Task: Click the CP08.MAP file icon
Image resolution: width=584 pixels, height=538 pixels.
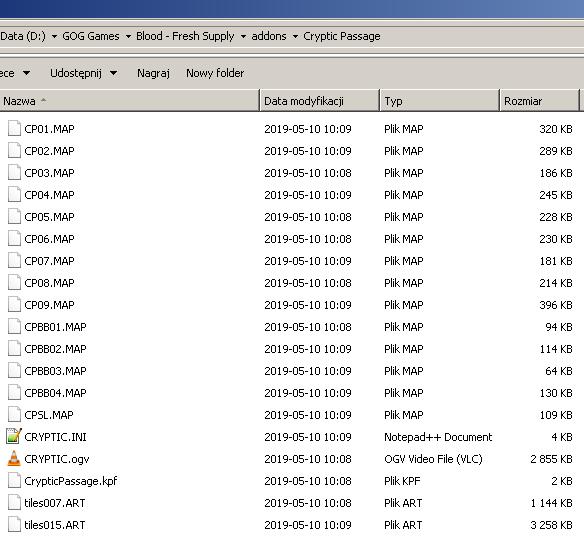Action: point(14,282)
